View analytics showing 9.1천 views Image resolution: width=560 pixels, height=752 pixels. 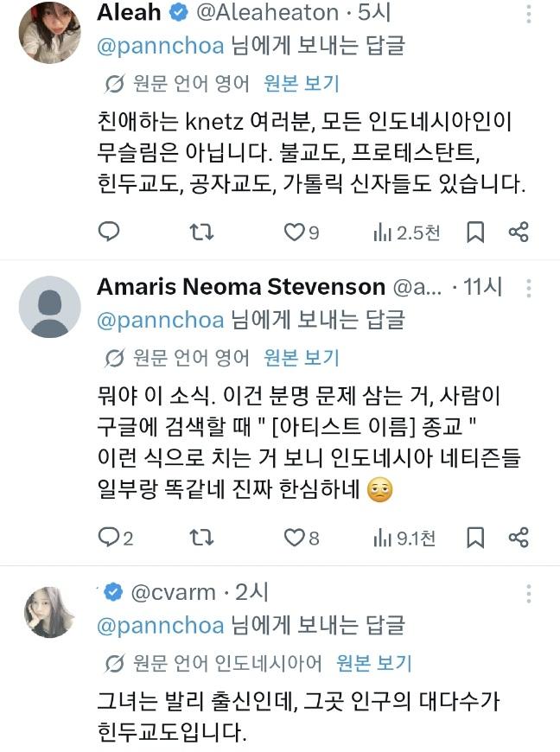pyautogui.click(x=404, y=539)
